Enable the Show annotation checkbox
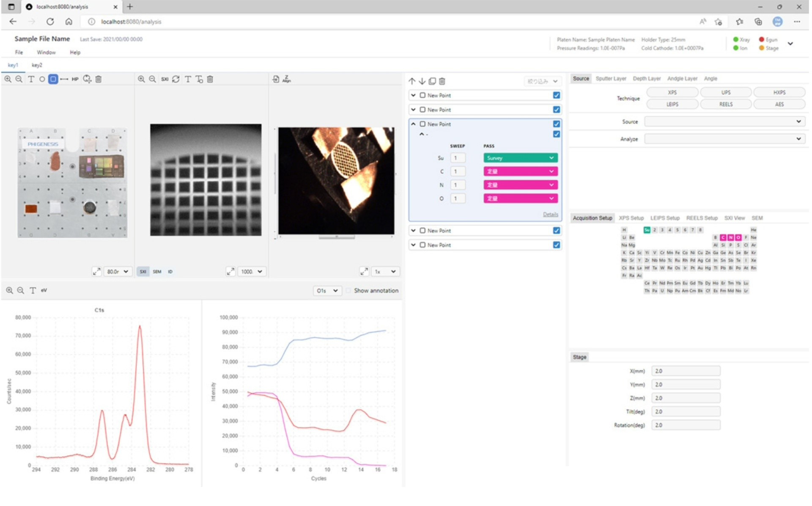The width and height of the screenshot is (812, 506). coord(348,291)
